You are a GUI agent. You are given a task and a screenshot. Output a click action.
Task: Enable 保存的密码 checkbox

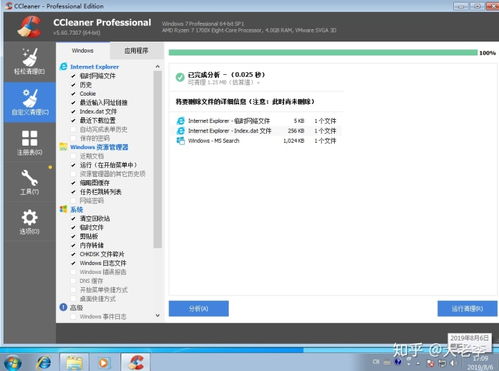73,138
